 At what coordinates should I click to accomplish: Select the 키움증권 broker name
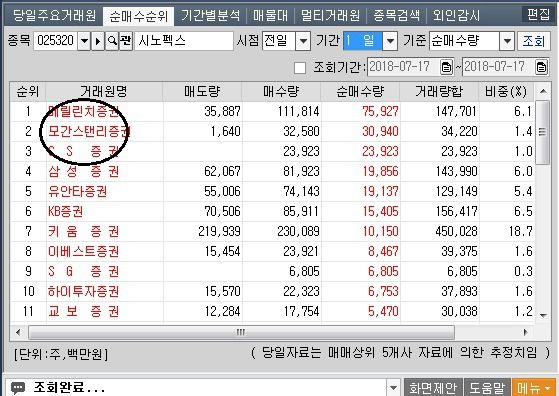tap(84, 231)
